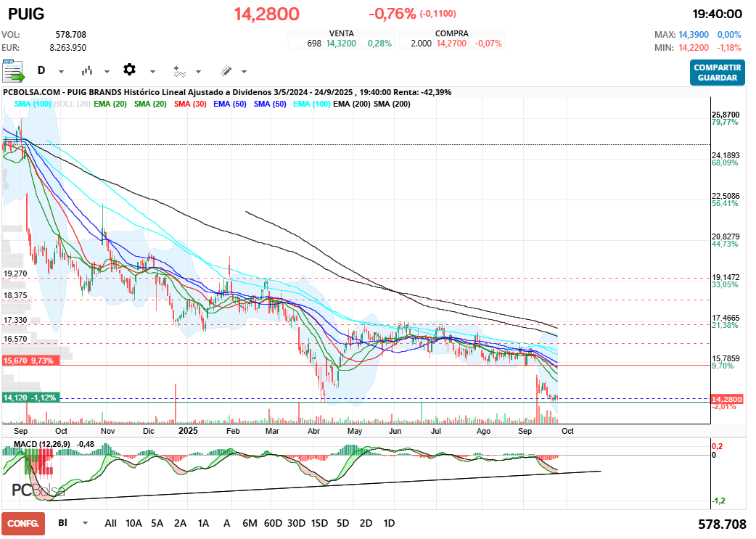
Task: Select the 5D time range
Action: 342,523
